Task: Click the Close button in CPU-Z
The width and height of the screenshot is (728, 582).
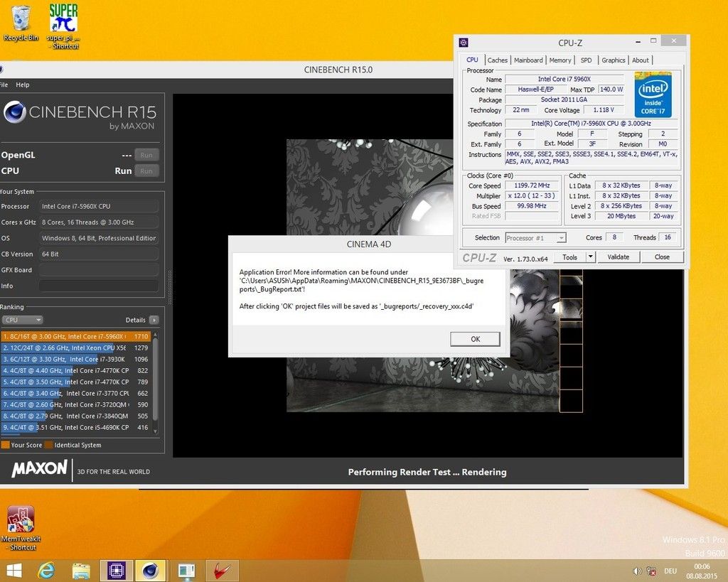Action: pyautogui.click(x=662, y=257)
